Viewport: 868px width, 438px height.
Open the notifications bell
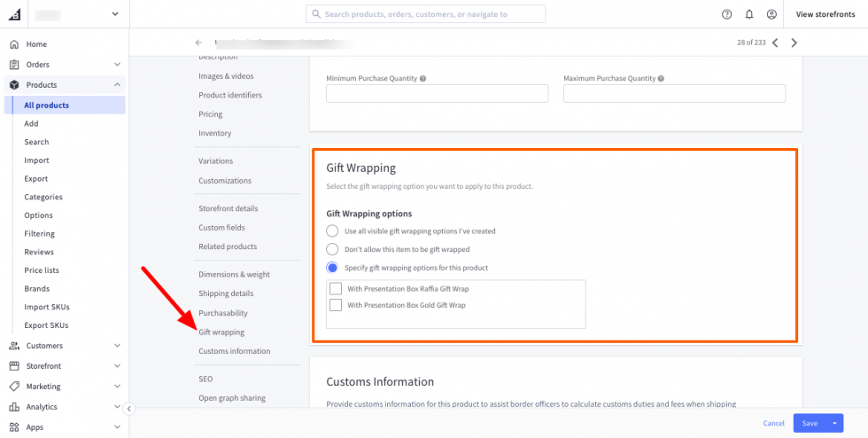coord(749,14)
